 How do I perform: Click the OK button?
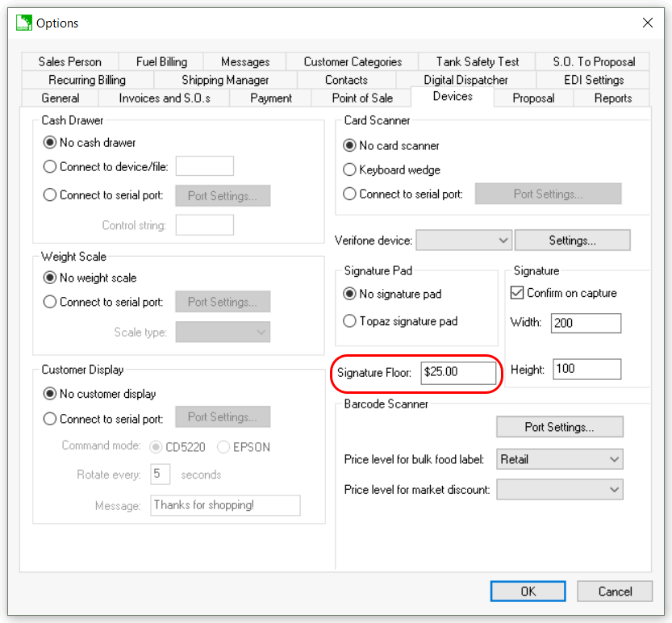[528, 592]
